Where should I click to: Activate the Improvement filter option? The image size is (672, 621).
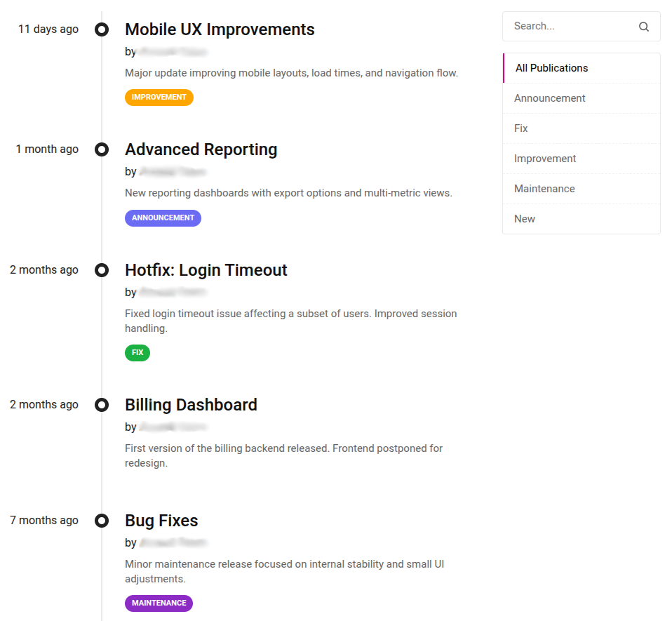[x=545, y=158]
